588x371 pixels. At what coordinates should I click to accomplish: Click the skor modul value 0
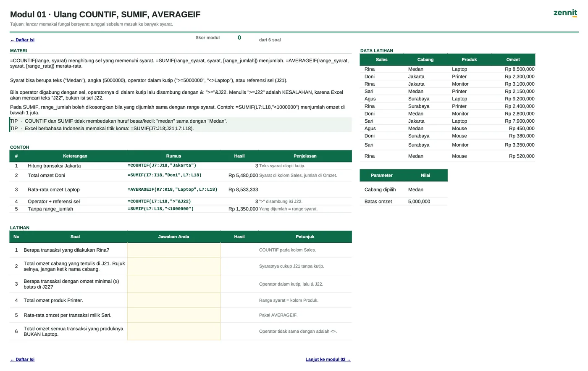click(239, 38)
